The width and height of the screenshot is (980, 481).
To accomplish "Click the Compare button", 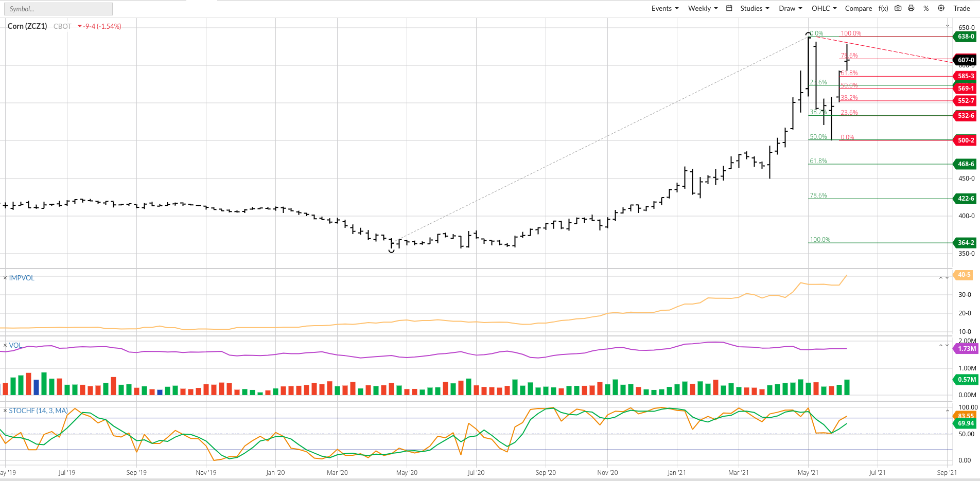I will [858, 8].
